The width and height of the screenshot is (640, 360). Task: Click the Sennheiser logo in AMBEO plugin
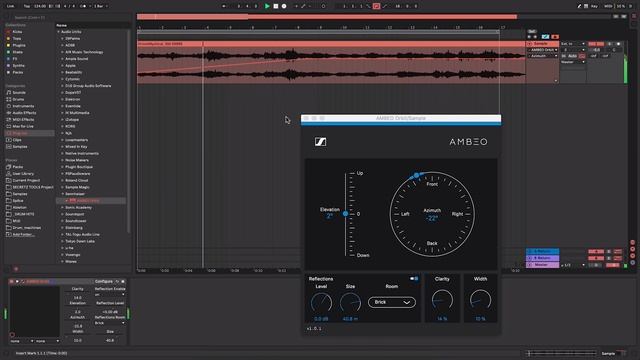[x=320, y=142]
